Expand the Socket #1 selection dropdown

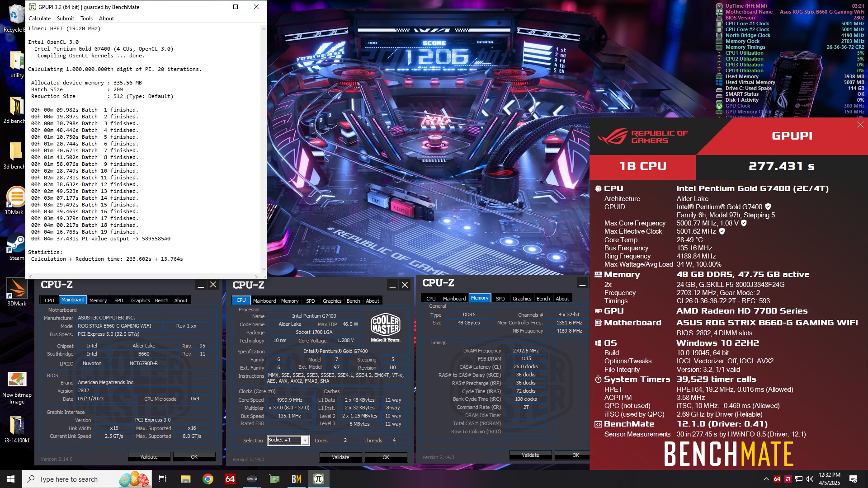pyautogui.click(x=305, y=441)
